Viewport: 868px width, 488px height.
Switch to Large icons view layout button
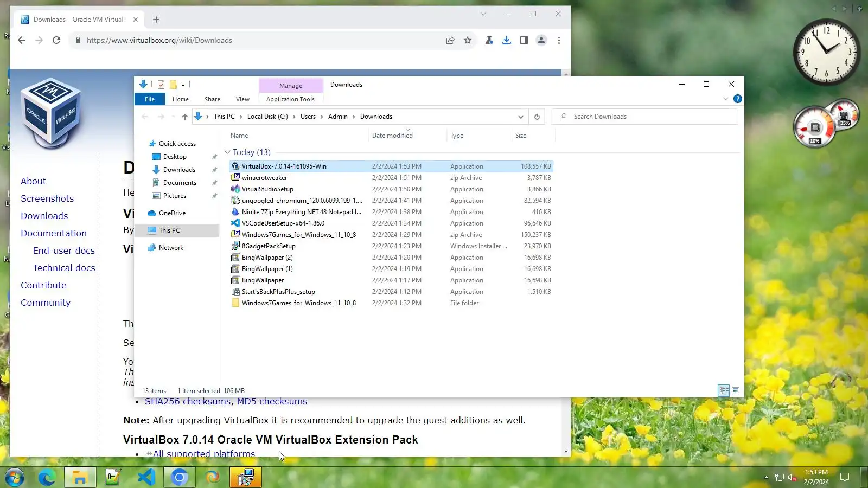pyautogui.click(x=736, y=390)
